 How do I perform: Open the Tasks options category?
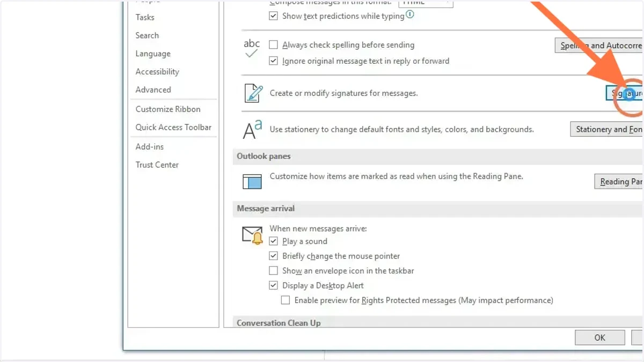coord(145,17)
